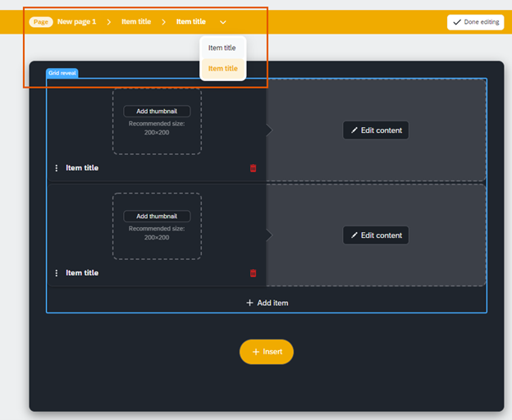This screenshot has width=512, height=420.
Task: Expand the breadcrumb dropdown chevron
Action: click(223, 22)
